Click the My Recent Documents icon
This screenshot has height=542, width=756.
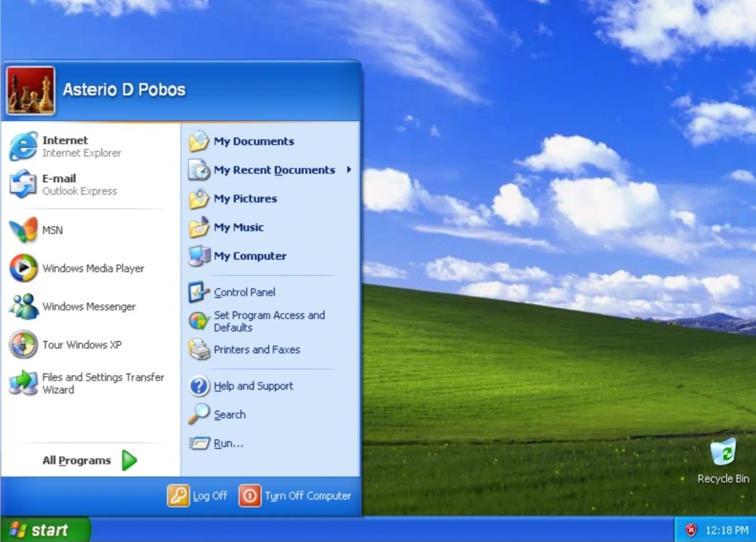tap(199, 170)
